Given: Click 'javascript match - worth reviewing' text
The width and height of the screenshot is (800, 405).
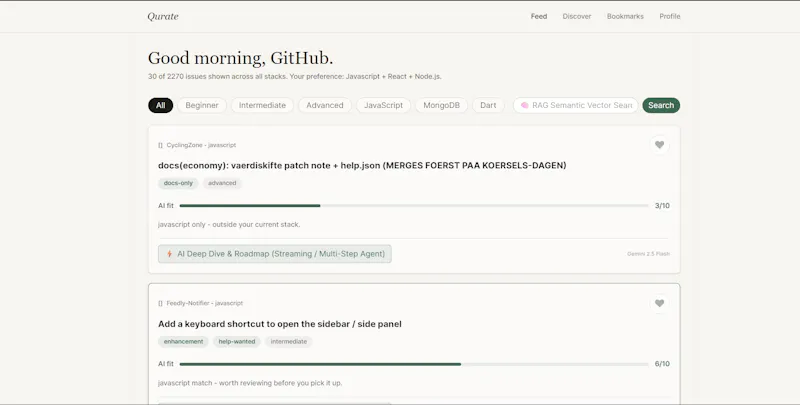Looking at the screenshot, I should click(x=250, y=383).
